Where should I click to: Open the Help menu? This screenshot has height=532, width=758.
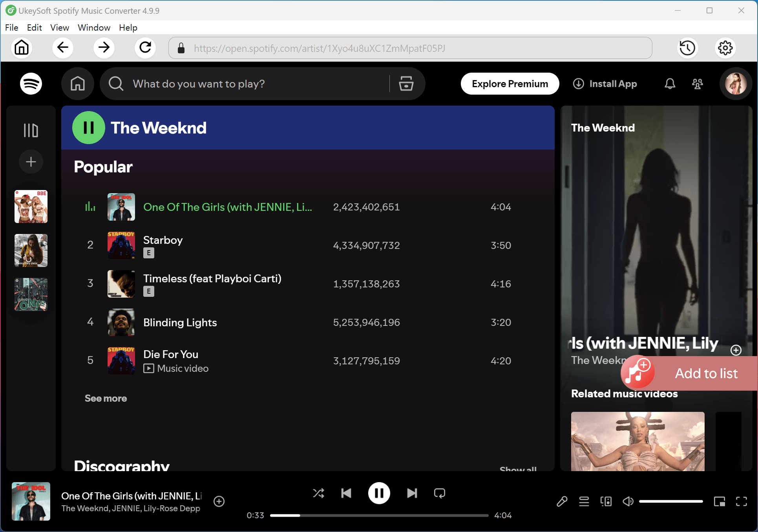[x=128, y=27]
